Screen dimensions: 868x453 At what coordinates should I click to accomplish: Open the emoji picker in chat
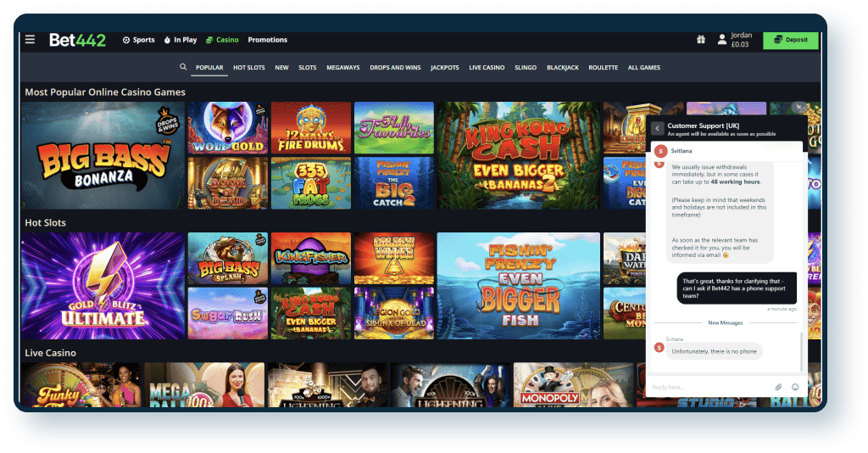(795, 387)
